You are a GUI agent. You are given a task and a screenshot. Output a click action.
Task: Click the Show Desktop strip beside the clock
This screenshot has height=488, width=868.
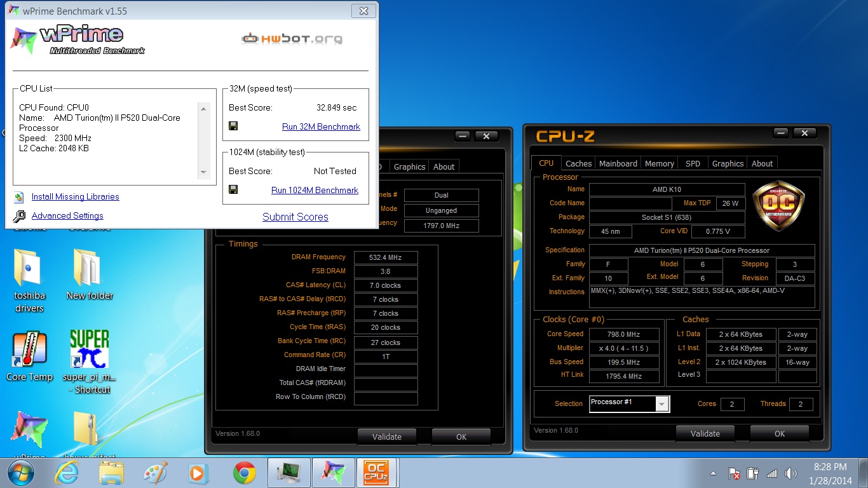863,473
